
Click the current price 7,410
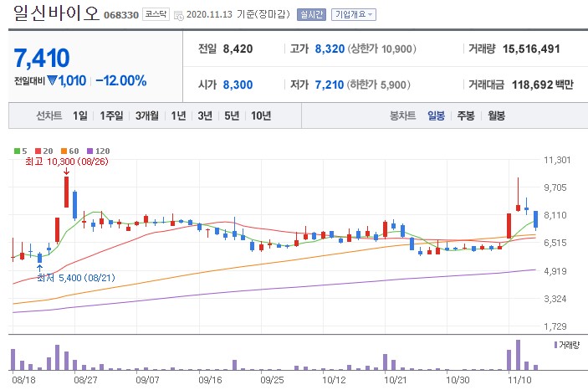coord(42,59)
